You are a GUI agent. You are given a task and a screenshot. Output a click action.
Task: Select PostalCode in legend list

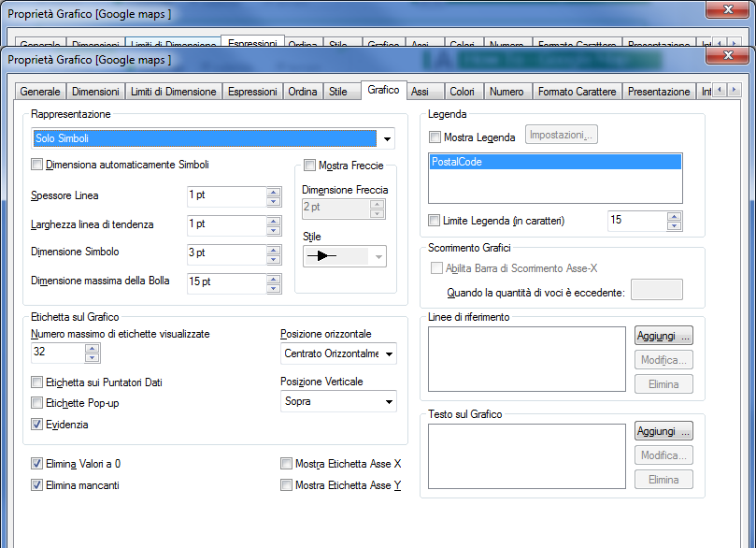tap(555, 162)
